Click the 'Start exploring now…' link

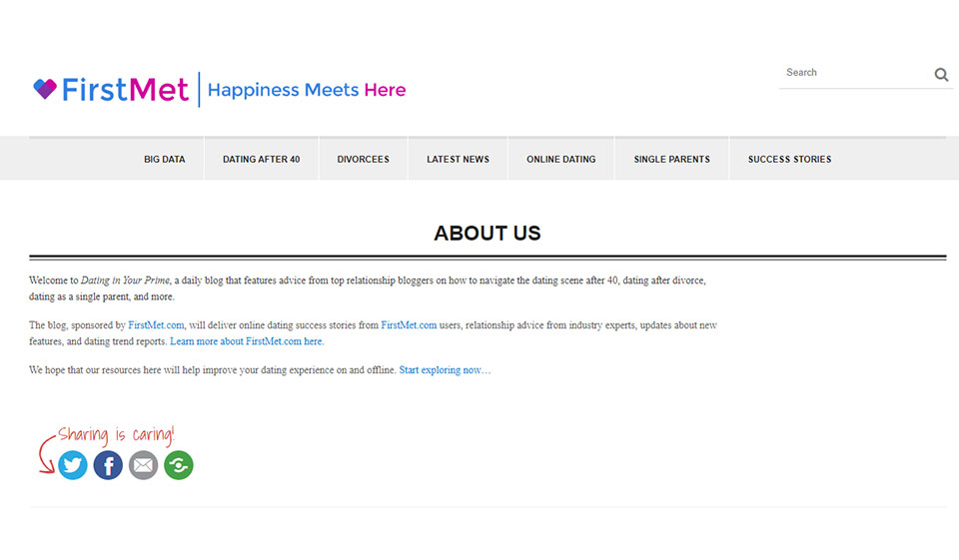(445, 370)
